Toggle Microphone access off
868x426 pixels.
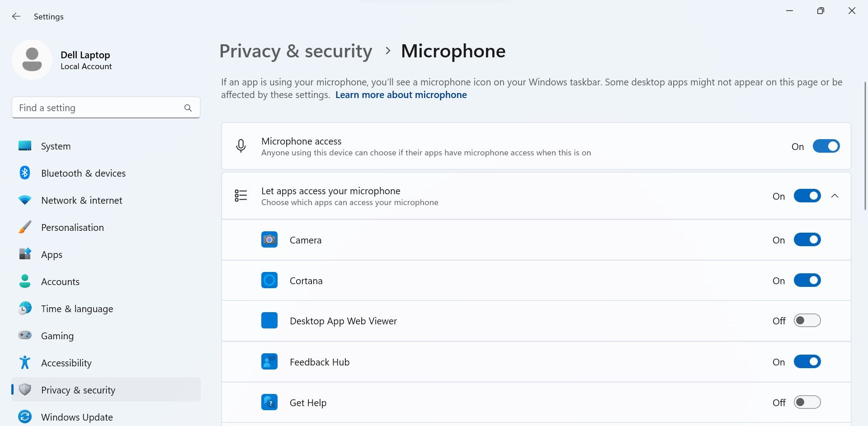(826, 146)
